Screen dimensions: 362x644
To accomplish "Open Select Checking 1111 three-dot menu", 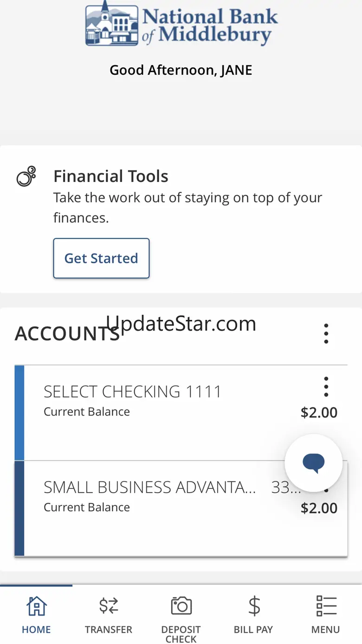I will [x=326, y=387].
